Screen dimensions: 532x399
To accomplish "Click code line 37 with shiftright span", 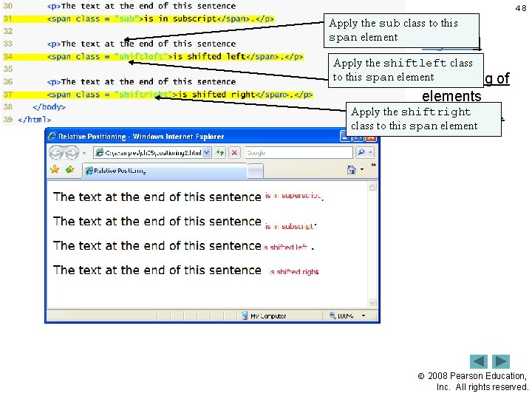I will (x=180, y=95).
